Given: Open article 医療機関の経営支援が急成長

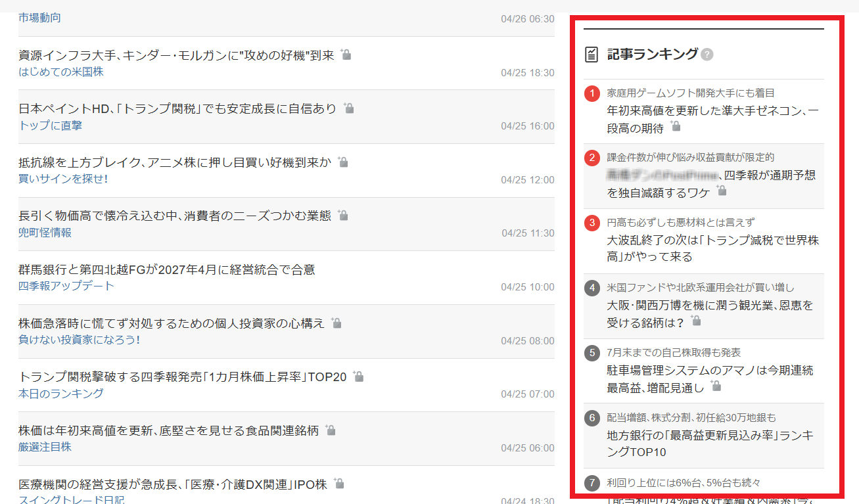Looking at the screenshot, I should coord(173,484).
